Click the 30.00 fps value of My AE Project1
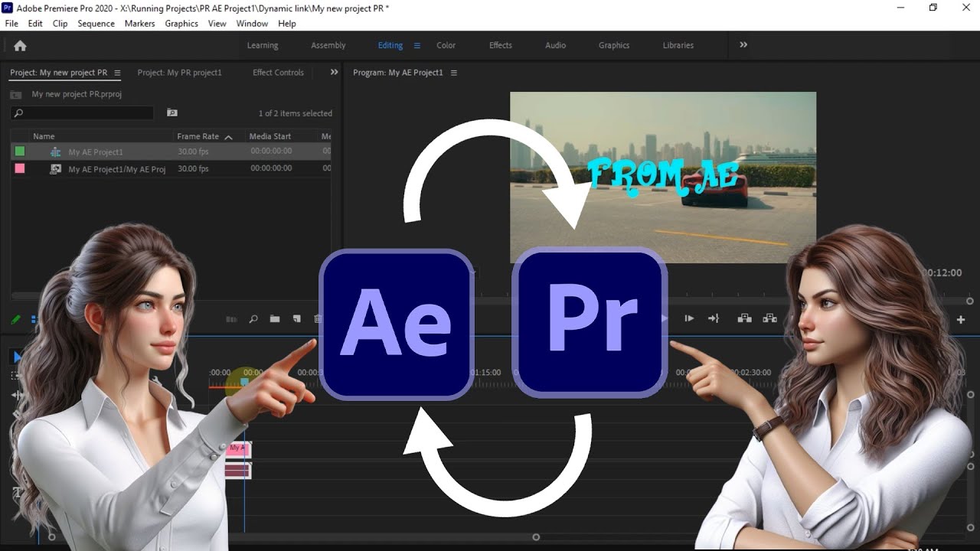Image resolution: width=980 pixels, height=551 pixels. click(193, 152)
